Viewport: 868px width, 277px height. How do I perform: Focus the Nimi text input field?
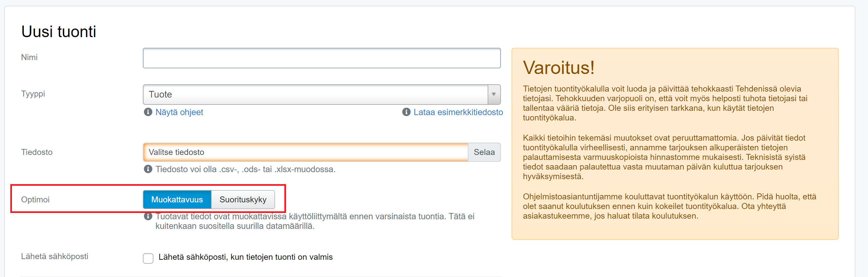coord(322,58)
